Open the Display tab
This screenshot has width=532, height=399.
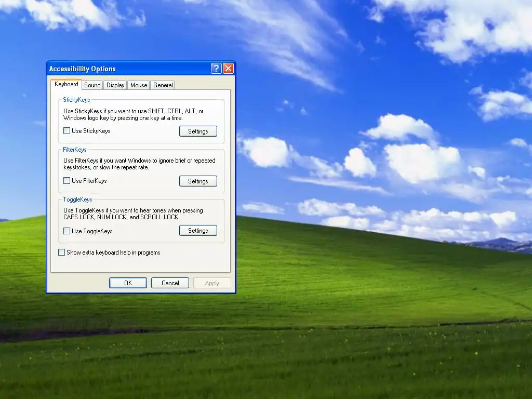(x=115, y=85)
